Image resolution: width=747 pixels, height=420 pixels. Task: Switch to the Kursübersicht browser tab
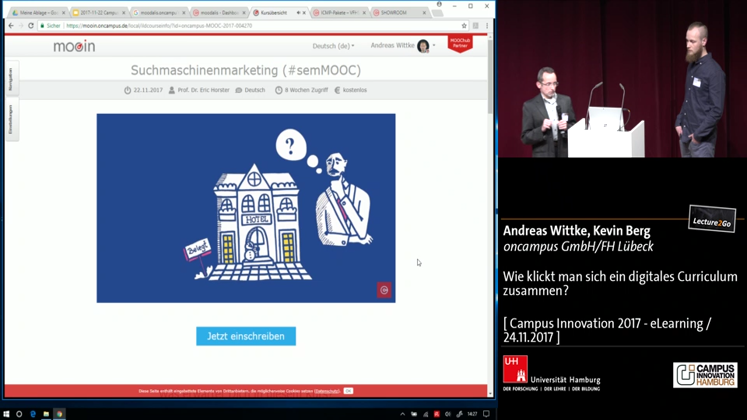point(274,13)
